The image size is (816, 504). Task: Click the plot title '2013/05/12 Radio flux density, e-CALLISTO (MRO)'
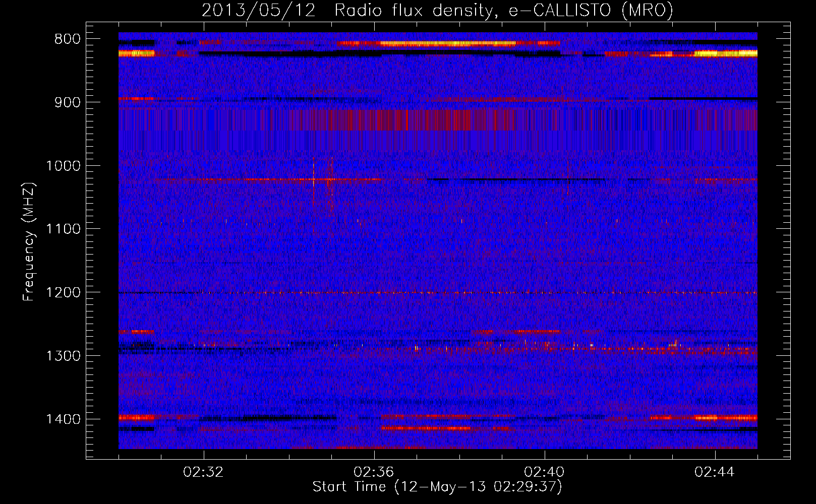coord(437,10)
